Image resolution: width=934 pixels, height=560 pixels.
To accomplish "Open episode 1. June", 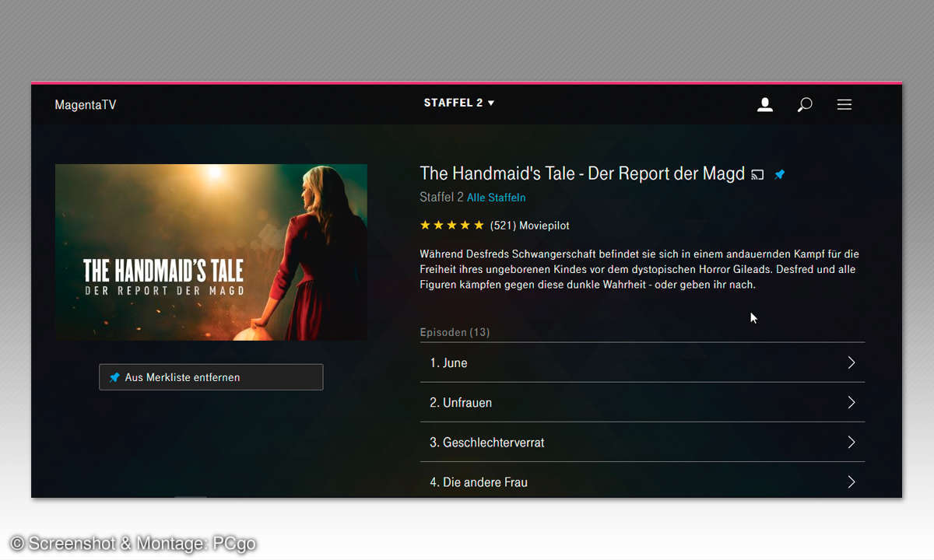I will point(642,362).
